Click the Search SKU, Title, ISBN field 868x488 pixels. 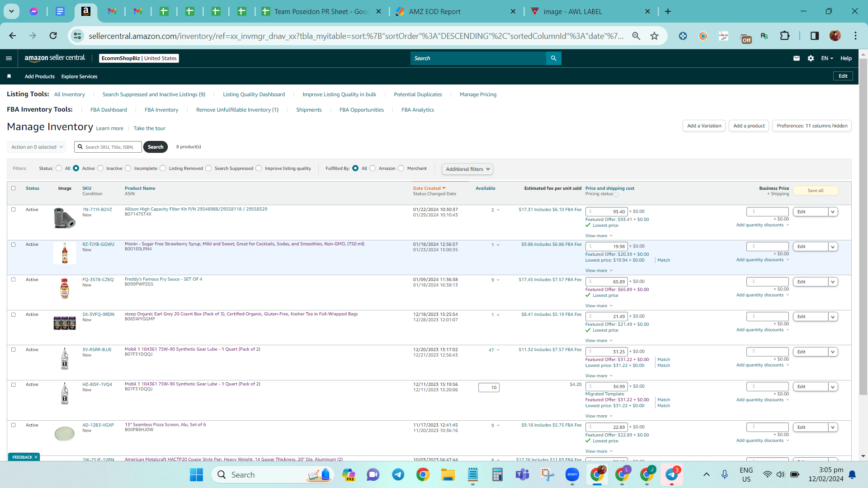pyautogui.click(x=108, y=147)
